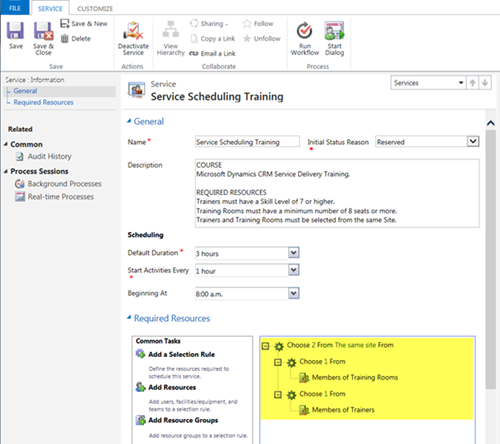Image resolution: width=500 pixels, height=444 pixels.
Task: Click the Deactivate Service icon
Action: pos(133,31)
